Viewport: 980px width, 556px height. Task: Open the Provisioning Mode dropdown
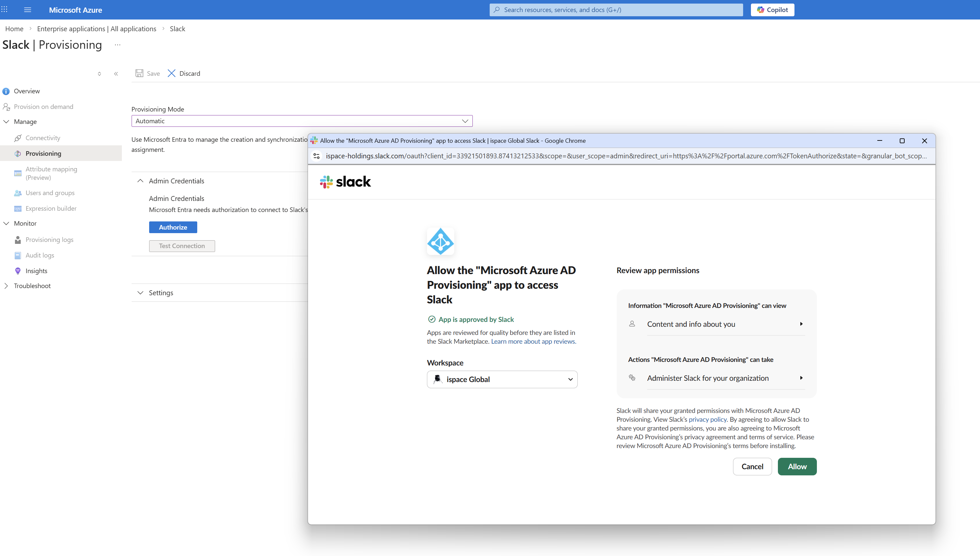tap(302, 121)
